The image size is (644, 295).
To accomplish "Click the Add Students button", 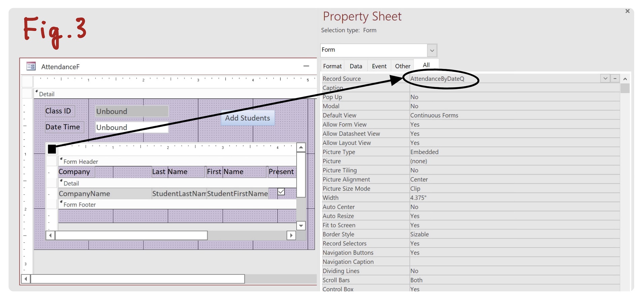I will 248,118.
